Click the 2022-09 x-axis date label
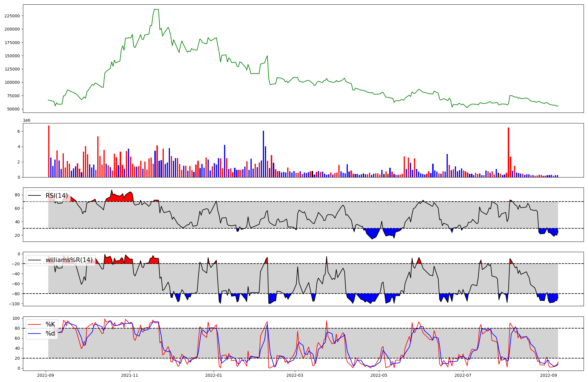588x382 pixels. click(549, 375)
